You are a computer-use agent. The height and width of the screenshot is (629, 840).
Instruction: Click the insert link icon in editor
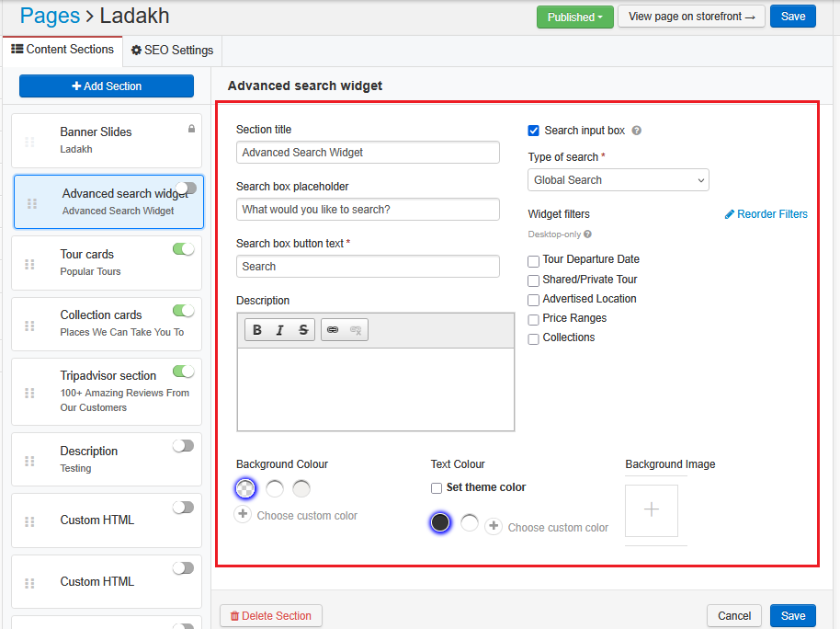click(333, 330)
